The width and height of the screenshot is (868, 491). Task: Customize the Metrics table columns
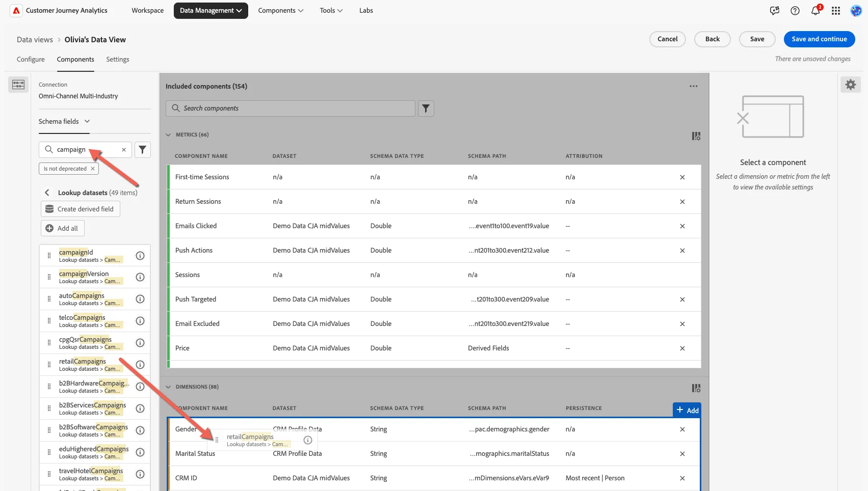point(696,136)
